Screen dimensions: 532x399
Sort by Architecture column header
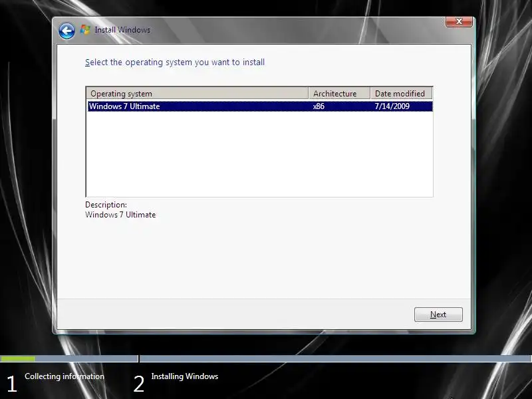(339, 93)
